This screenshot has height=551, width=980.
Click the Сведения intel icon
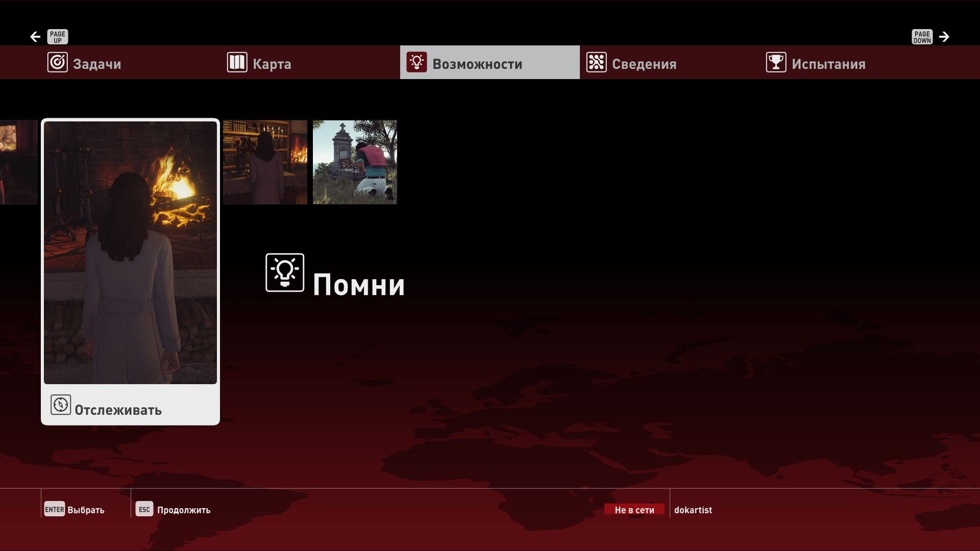596,63
